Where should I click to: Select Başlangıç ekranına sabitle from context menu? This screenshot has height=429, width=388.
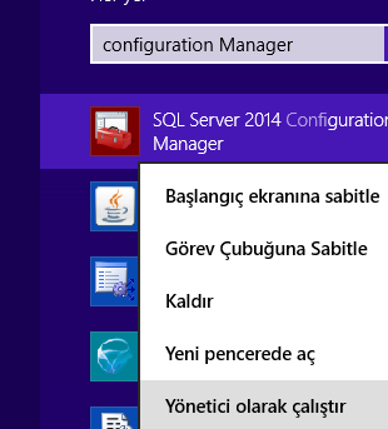pyautogui.click(x=272, y=196)
